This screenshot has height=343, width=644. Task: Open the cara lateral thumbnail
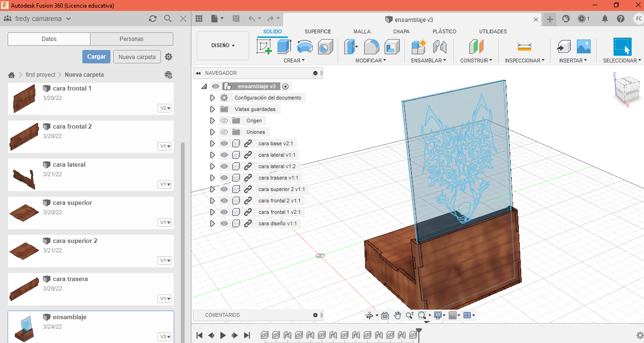tap(24, 175)
